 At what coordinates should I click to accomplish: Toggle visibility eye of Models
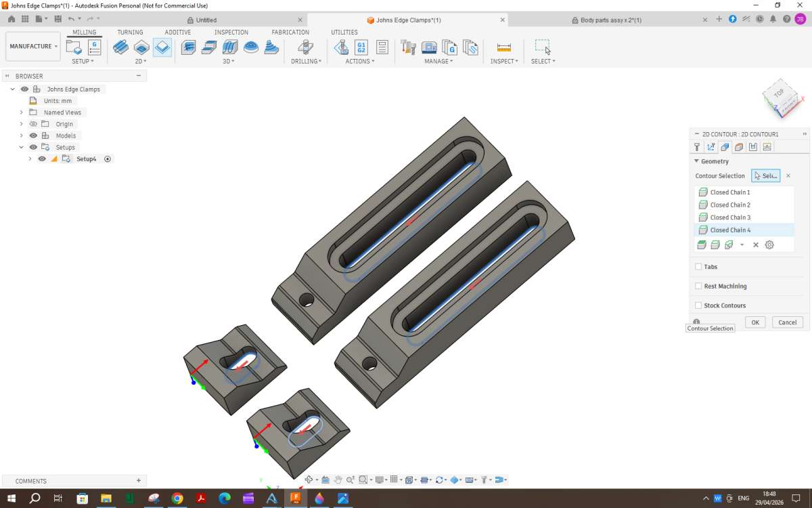coord(33,135)
